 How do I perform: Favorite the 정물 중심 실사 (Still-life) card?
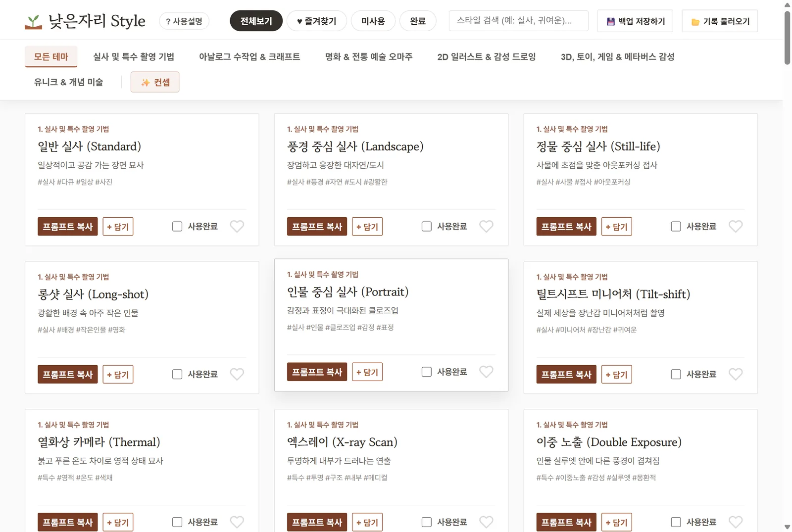point(736,226)
